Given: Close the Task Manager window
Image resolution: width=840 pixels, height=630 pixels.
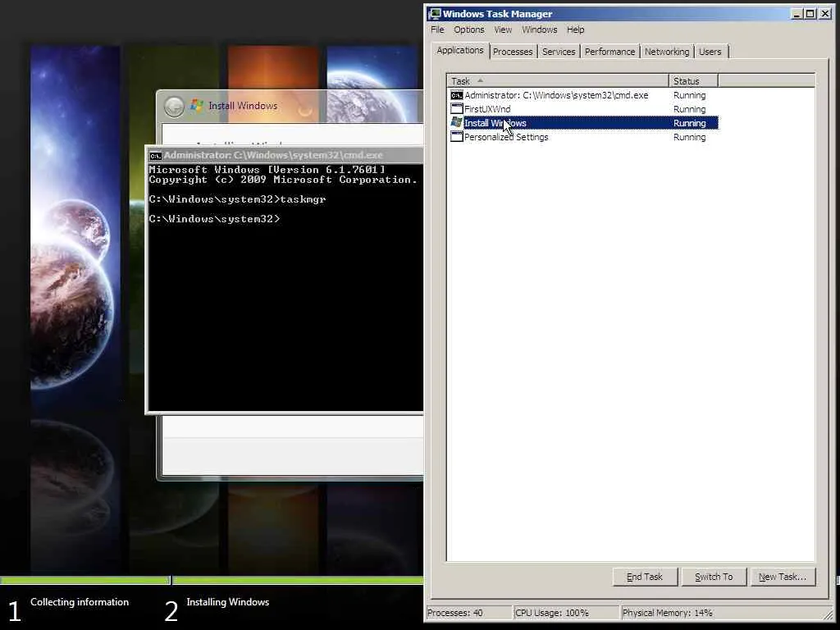Looking at the screenshot, I should [825, 14].
